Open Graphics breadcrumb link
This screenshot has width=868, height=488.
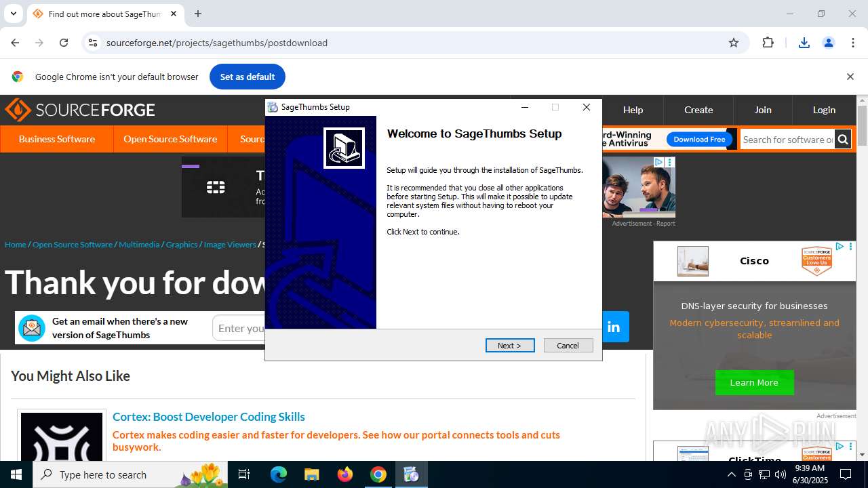click(x=182, y=245)
